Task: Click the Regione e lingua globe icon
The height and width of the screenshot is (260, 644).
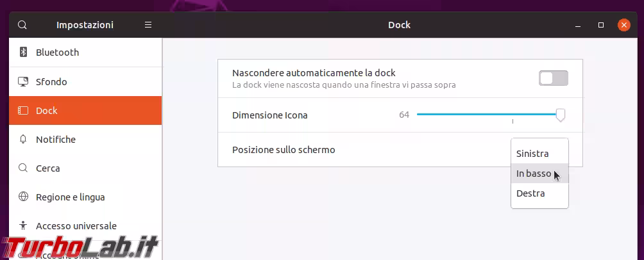Action: tap(23, 197)
